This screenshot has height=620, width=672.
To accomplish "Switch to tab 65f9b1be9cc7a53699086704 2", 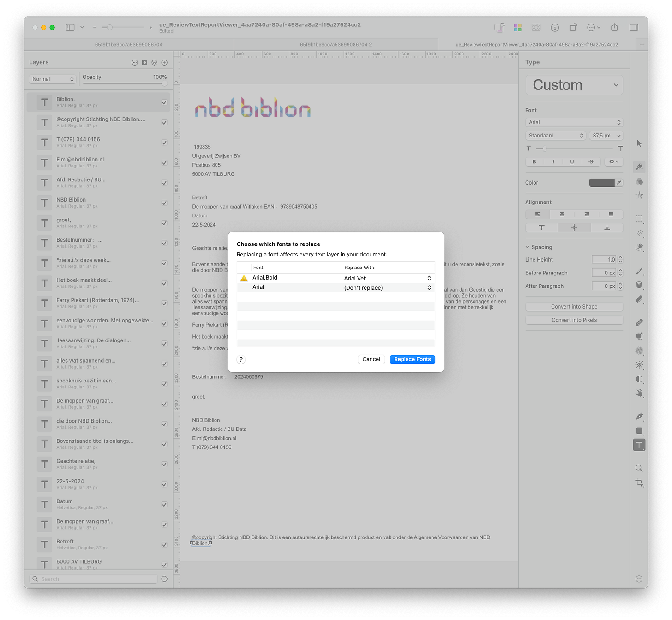I will click(x=336, y=45).
